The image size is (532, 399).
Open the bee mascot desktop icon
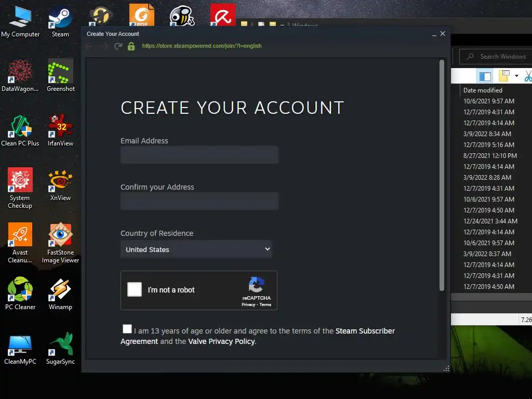[182, 15]
